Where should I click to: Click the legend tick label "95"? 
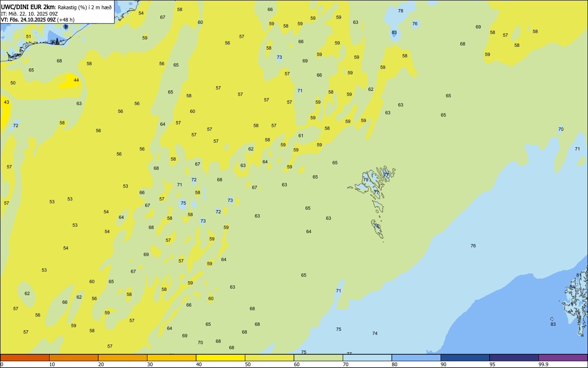tap(492, 364)
